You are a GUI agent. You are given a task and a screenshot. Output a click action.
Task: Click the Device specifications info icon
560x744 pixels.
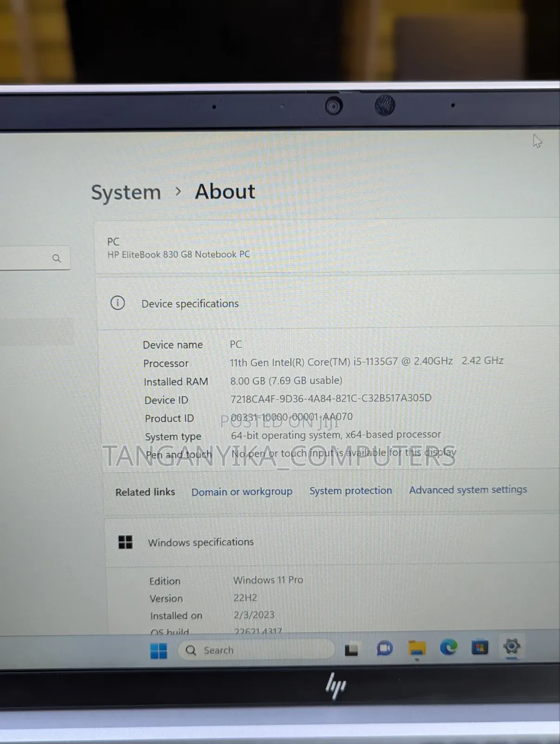(118, 303)
